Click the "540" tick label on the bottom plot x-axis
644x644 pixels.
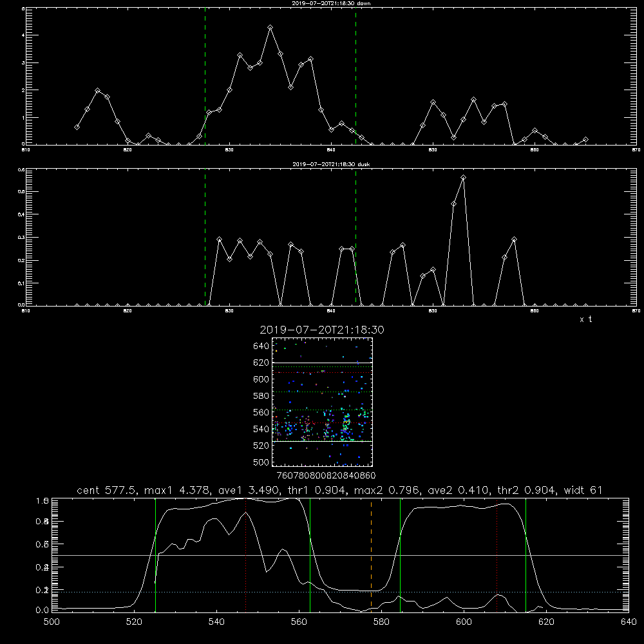pos(216,622)
